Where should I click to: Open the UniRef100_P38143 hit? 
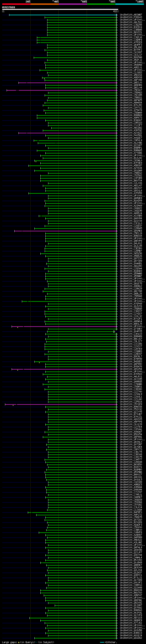[x=131, y=18]
